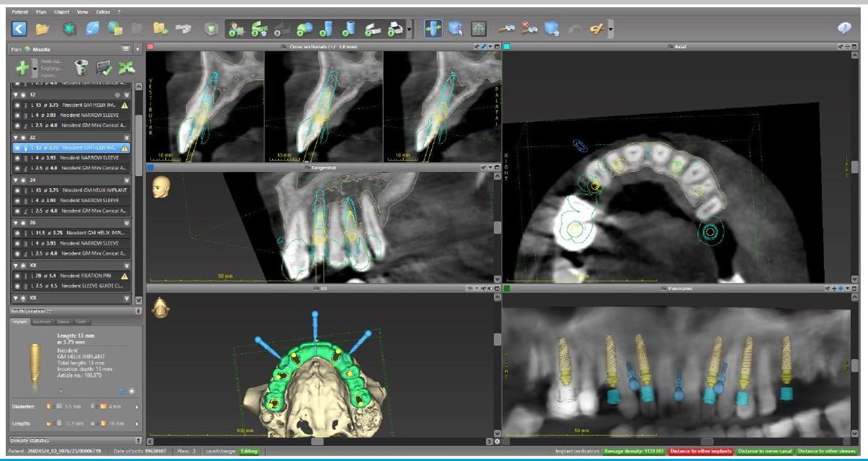Collapse the Tooth position 22 panel

point(137,311)
